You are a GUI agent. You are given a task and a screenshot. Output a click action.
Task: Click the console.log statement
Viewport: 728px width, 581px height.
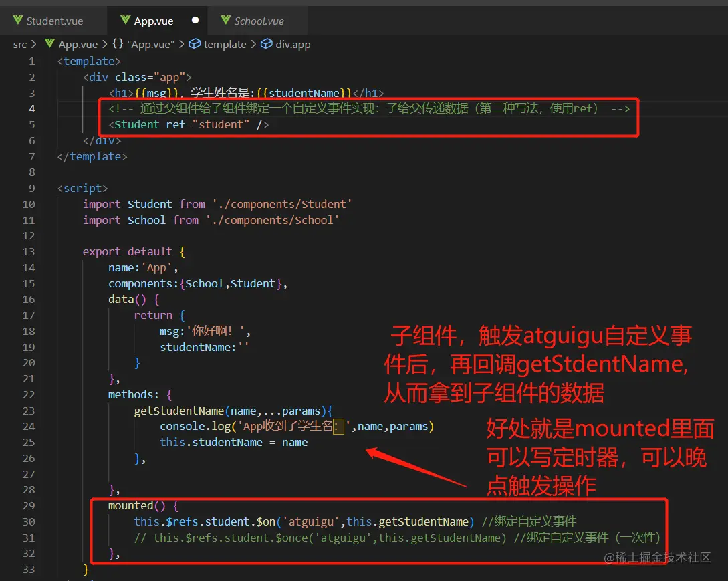tap(297, 427)
